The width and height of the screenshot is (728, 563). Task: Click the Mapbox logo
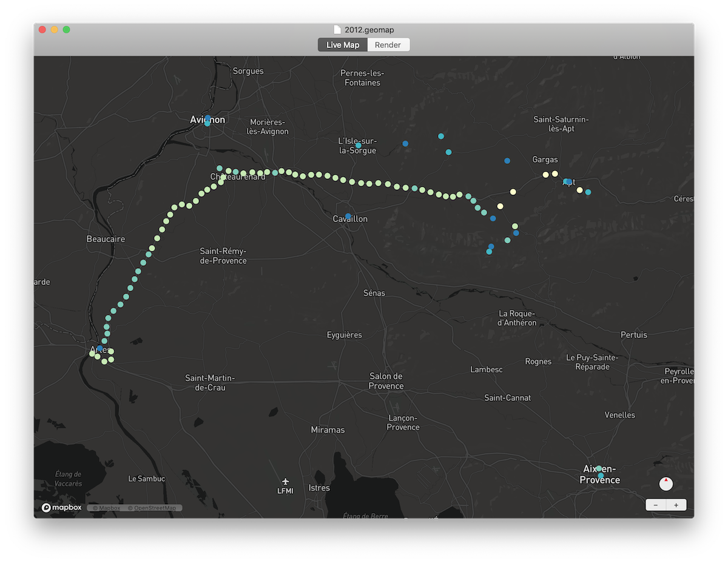click(61, 508)
